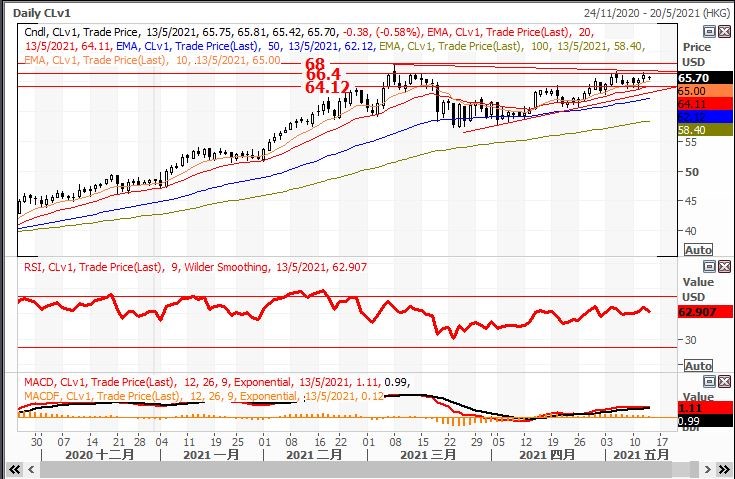Toggle Auto scale on price axis

point(699,250)
